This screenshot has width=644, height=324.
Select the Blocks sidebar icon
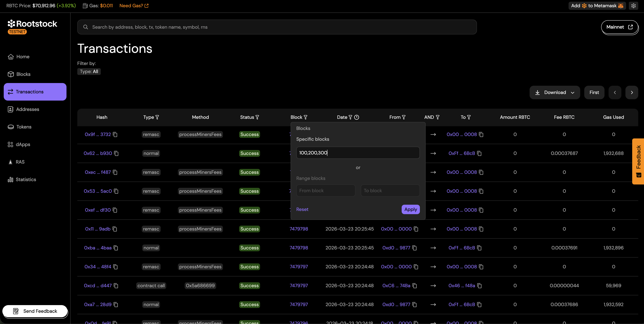(11, 74)
